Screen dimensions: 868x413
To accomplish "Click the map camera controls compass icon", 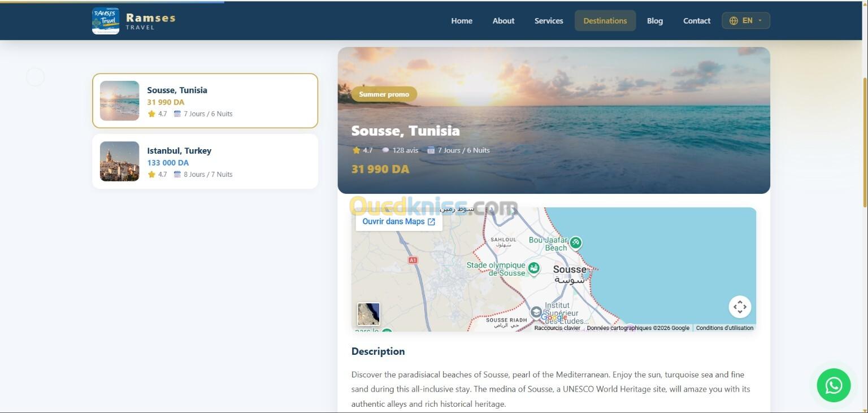I will 740,307.
